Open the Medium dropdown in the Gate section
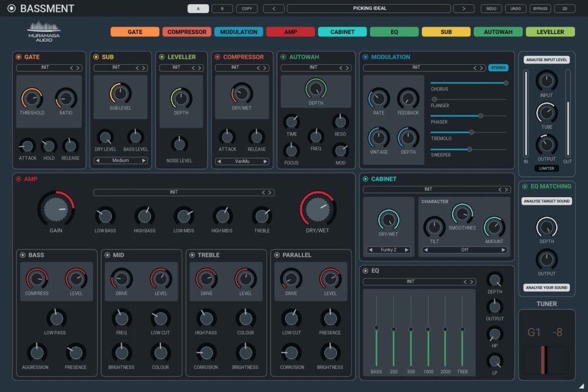This screenshot has height=392, width=588. [121, 160]
